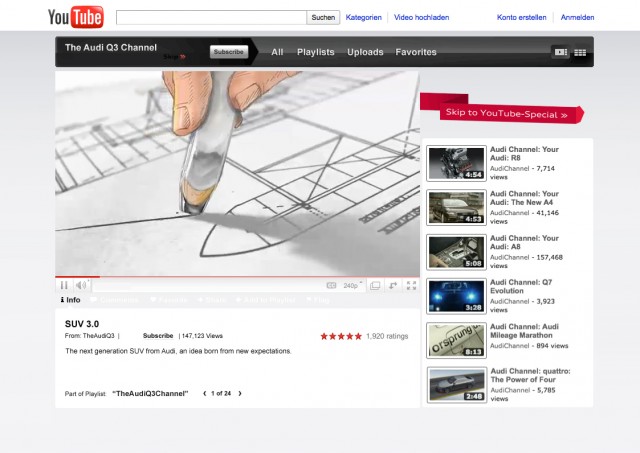
Task: Open the All tab
Action: [x=277, y=52]
